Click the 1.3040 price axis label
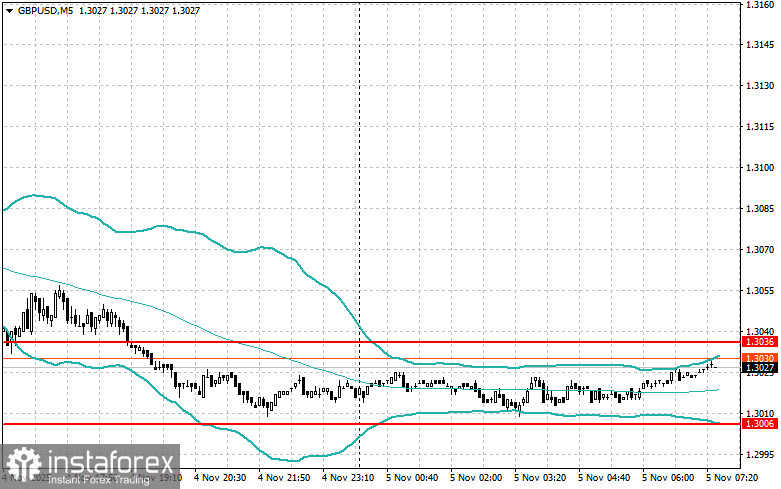This screenshot has width=781, height=489. (x=760, y=332)
